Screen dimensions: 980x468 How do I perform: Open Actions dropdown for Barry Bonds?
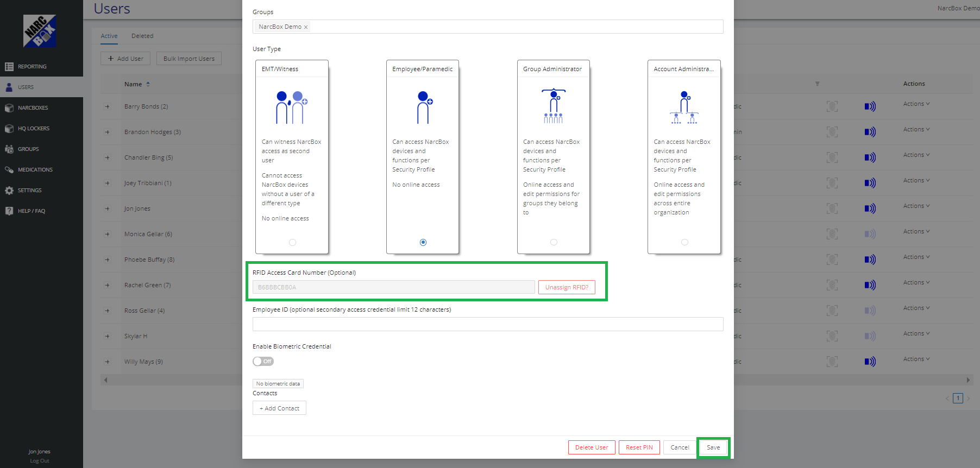(x=916, y=104)
